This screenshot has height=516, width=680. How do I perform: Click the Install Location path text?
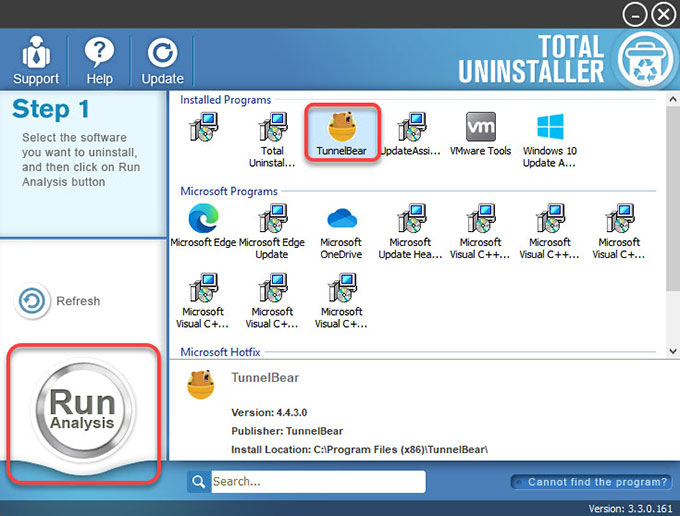click(360, 450)
